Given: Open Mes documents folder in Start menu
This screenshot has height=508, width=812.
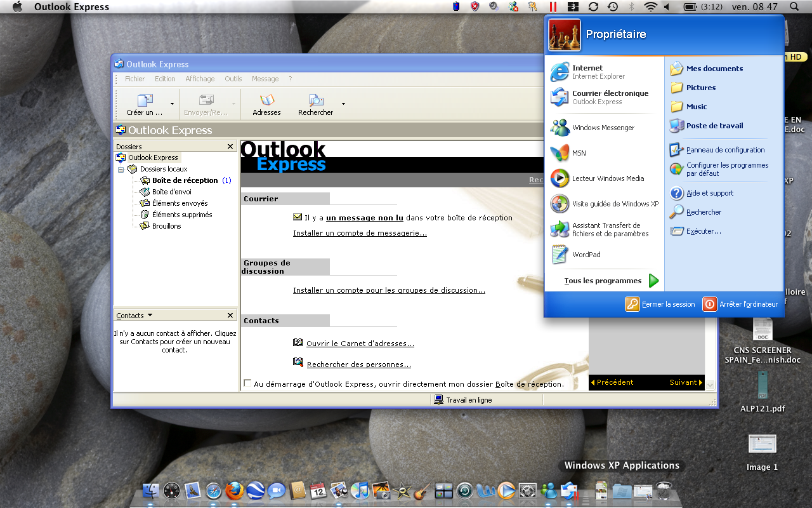Looking at the screenshot, I should click(707, 69).
